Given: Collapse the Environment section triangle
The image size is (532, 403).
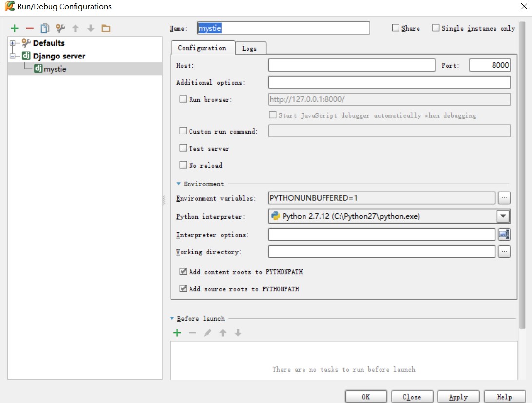Looking at the screenshot, I should point(178,184).
